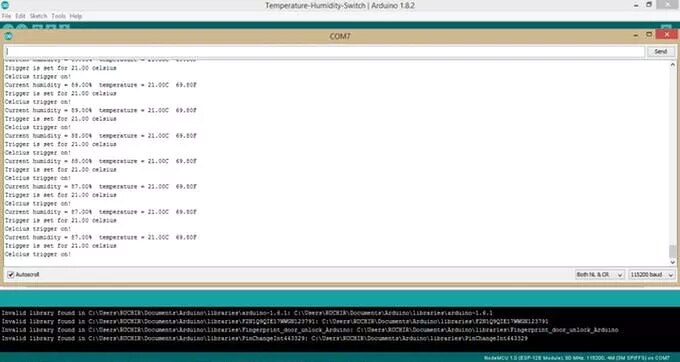Open the Sketch menu
The width and height of the screenshot is (680, 362).
pos(38,16)
